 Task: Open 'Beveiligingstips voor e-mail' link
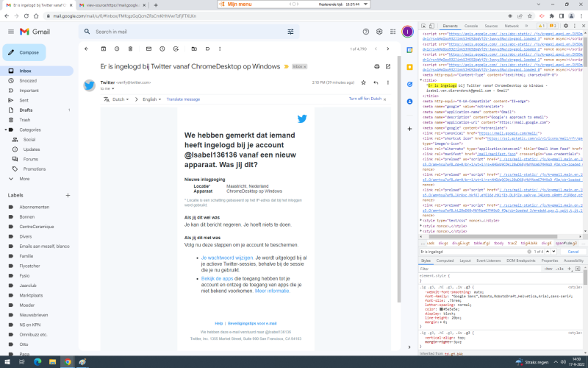(x=252, y=323)
